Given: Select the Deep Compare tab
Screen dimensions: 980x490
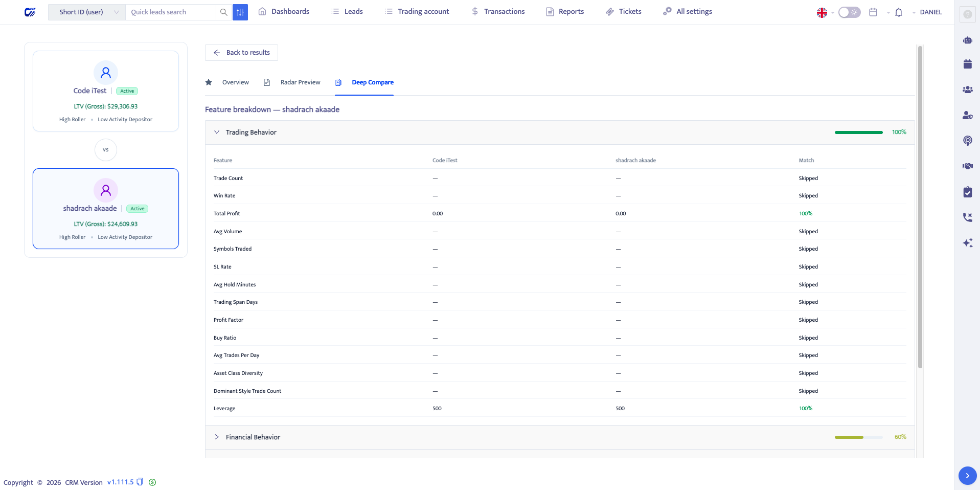Looking at the screenshot, I should coord(373,82).
